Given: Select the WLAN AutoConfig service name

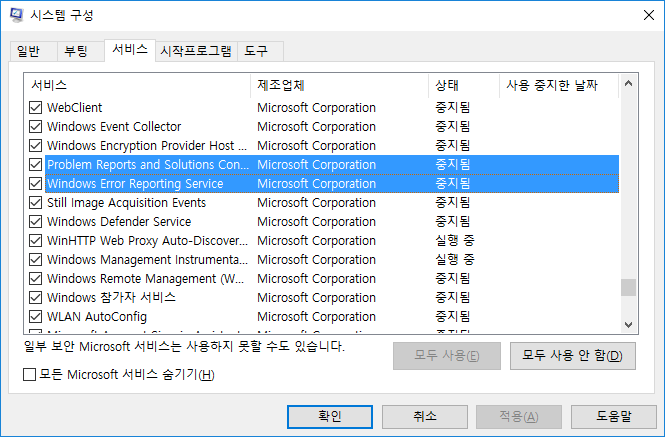Looking at the screenshot, I should tap(97, 317).
